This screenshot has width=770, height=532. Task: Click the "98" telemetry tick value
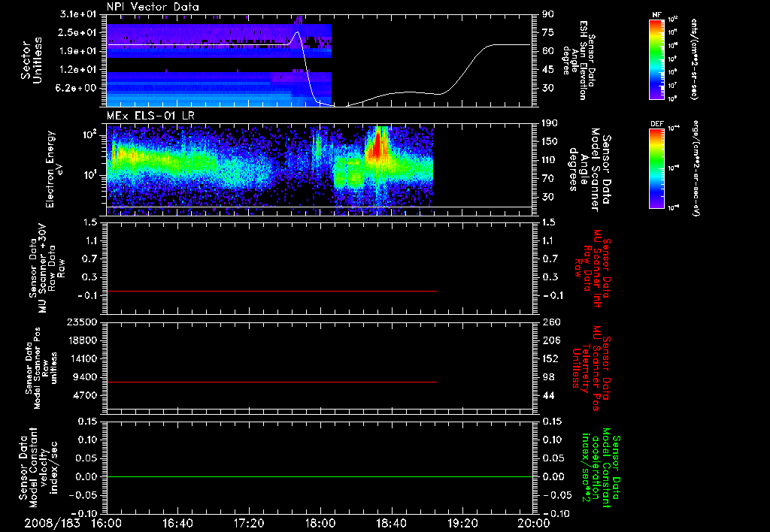[x=548, y=377]
